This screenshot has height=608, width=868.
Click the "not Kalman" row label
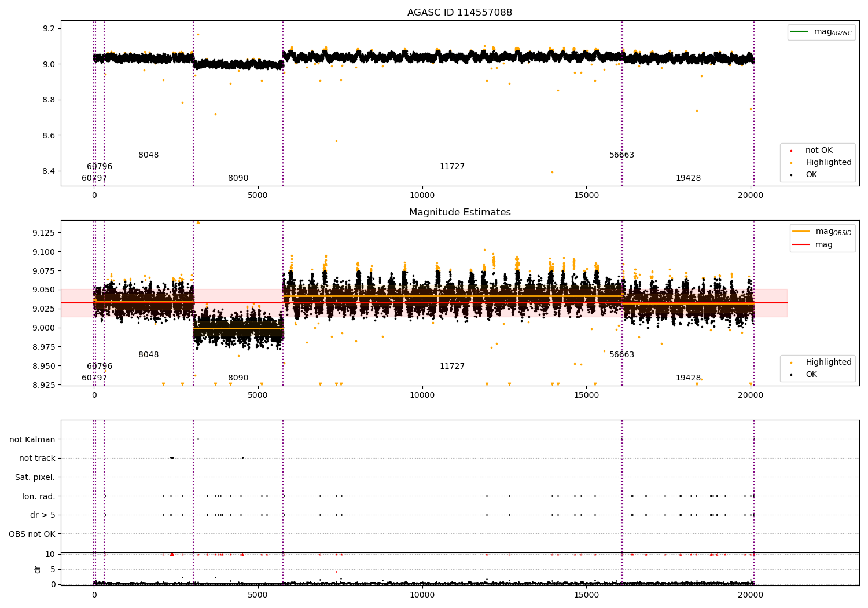tap(32, 439)
